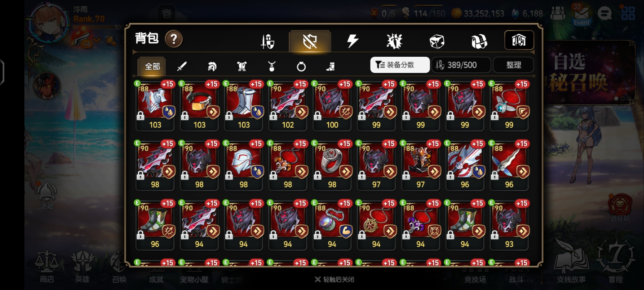
Task: Select the silver ring item scored 98
Action: click(x=332, y=165)
